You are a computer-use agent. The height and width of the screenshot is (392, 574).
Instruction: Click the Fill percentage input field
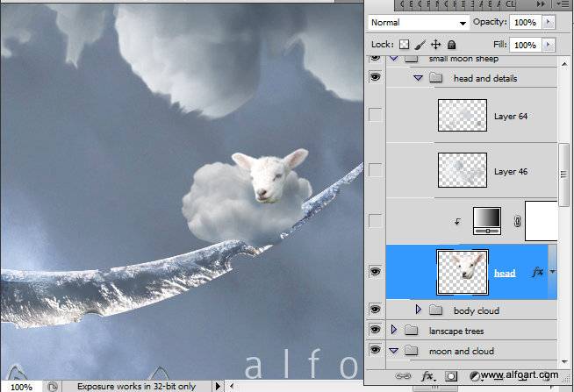pos(525,45)
